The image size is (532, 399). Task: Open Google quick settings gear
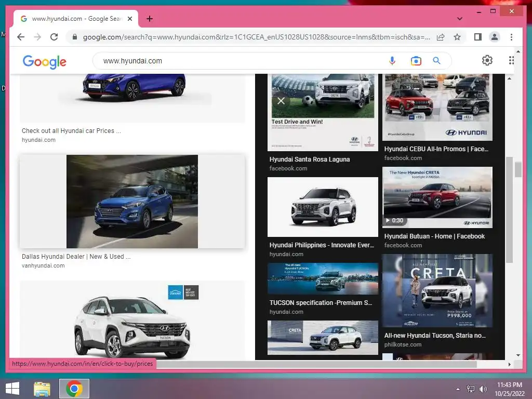point(487,60)
